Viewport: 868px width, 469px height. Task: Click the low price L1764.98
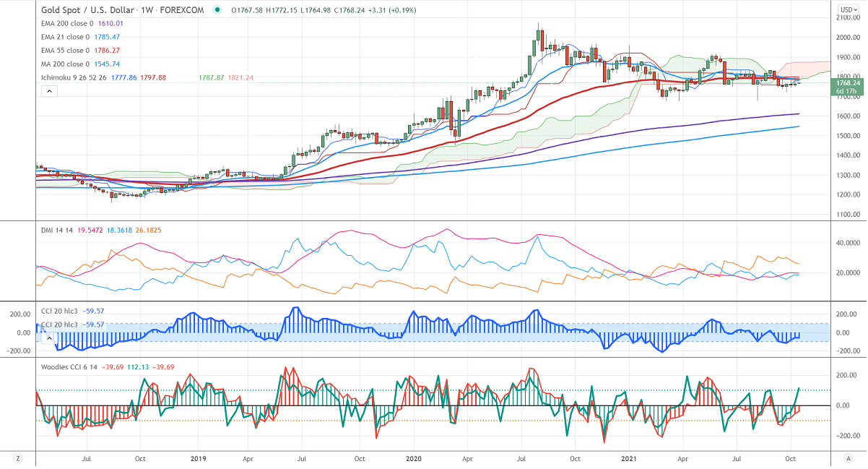tap(314, 11)
